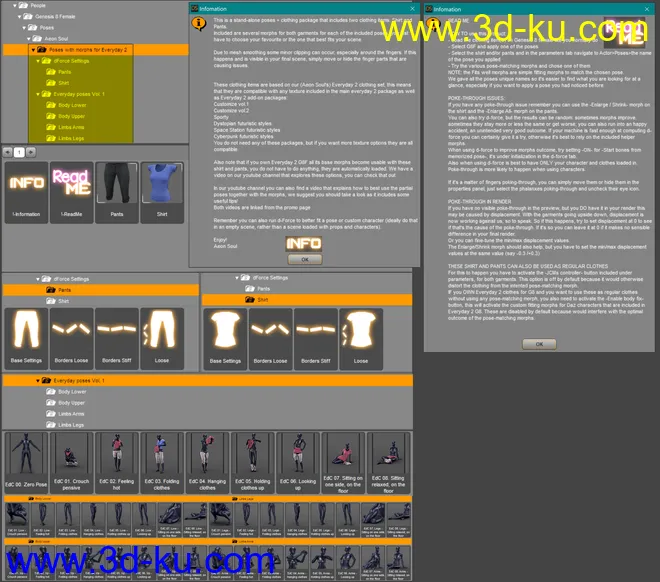The height and width of the screenshot is (582, 660).
Task: Select page 1 in the content pager
Action: (18, 152)
